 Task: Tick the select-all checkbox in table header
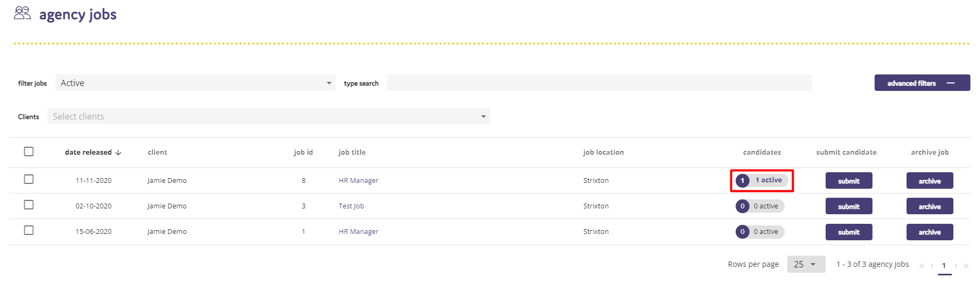click(29, 152)
